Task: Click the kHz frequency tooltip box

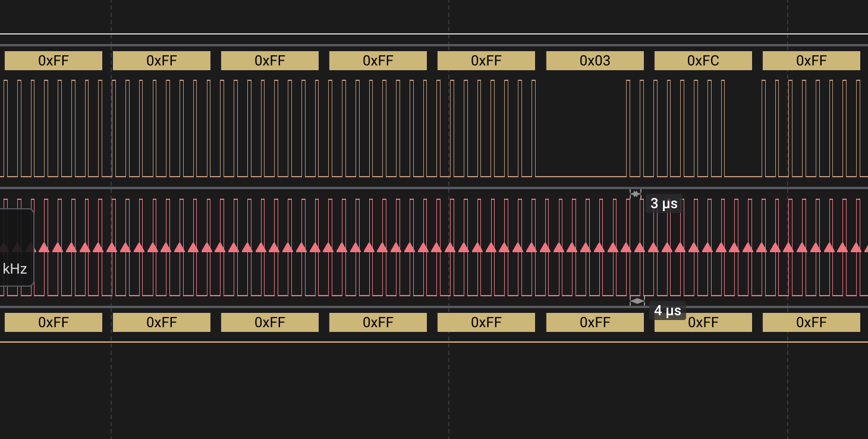Action: click(x=15, y=268)
